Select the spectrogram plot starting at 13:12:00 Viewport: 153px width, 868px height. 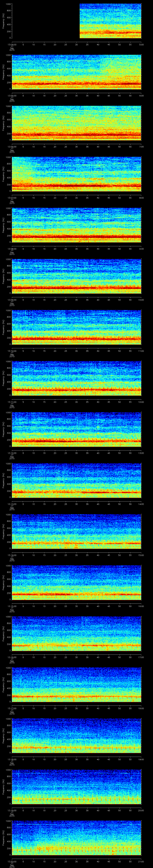(x=77, y=429)
